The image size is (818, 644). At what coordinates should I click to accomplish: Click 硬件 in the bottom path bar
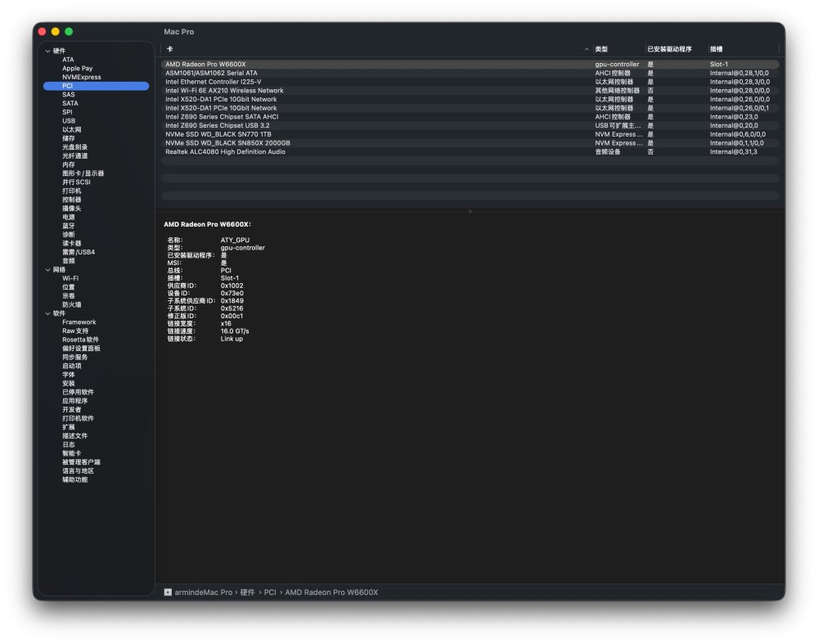[x=247, y=592]
